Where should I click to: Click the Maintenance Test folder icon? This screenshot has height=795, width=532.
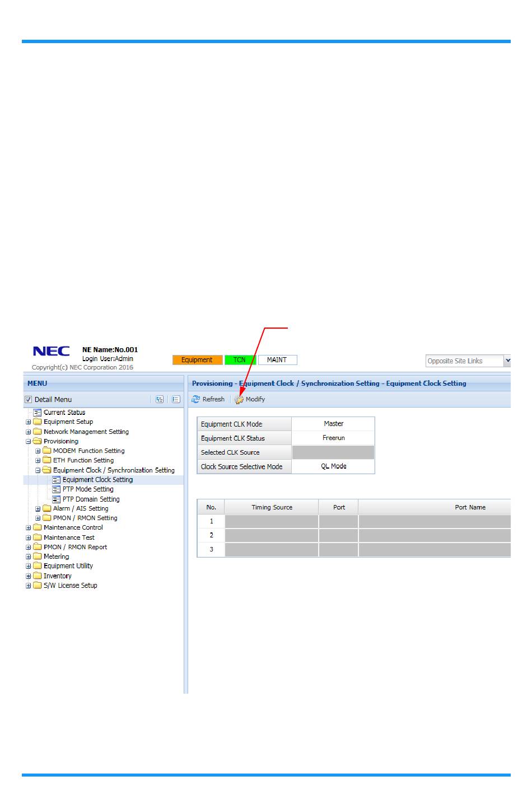coord(38,537)
